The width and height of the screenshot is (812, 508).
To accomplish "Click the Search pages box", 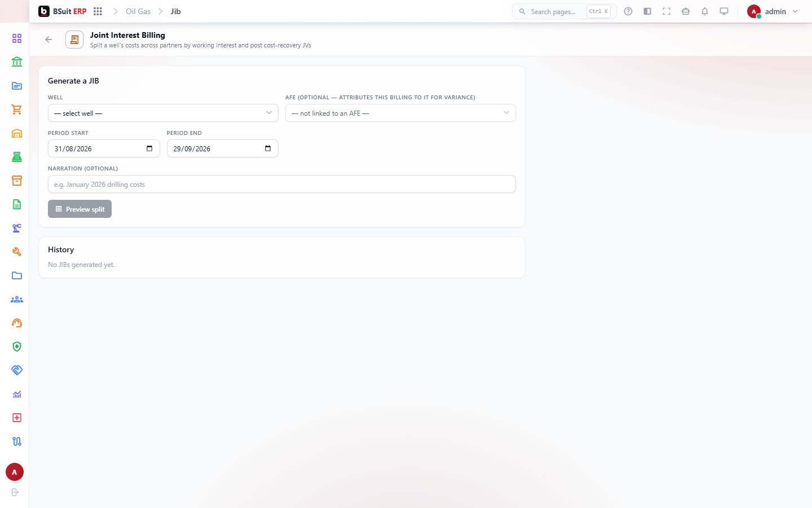I will pyautogui.click(x=564, y=11).
